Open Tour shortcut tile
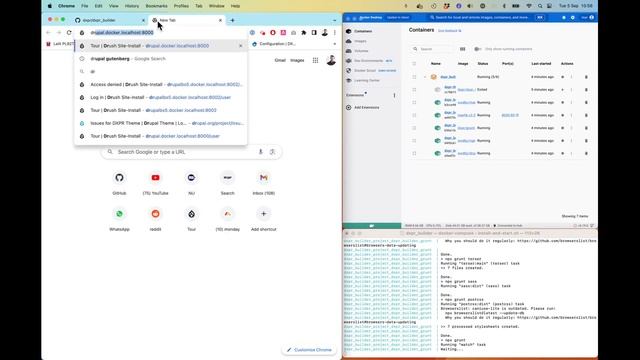Image resolution: width=640 pixels, height=360 pixels. 191,218
